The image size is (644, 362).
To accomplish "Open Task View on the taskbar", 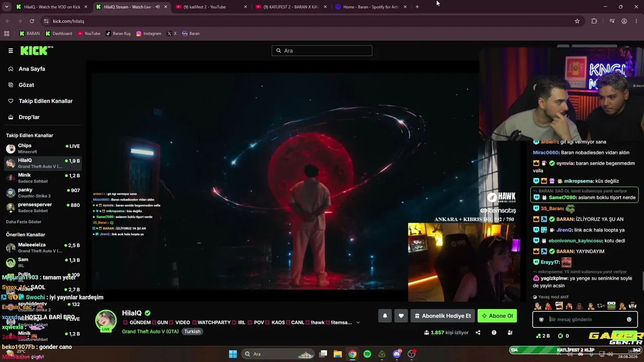I will pyautogui.click(x=324, y=354).
